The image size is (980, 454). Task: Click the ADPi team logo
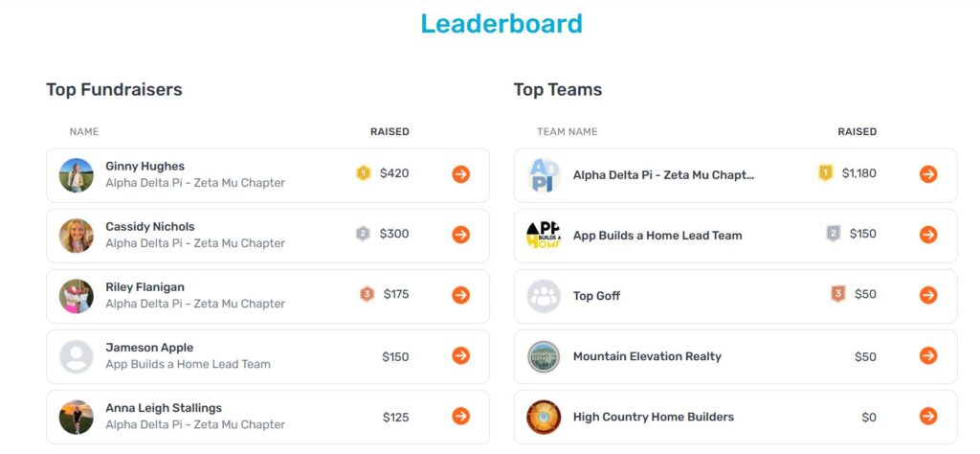(x=544, y=175)
